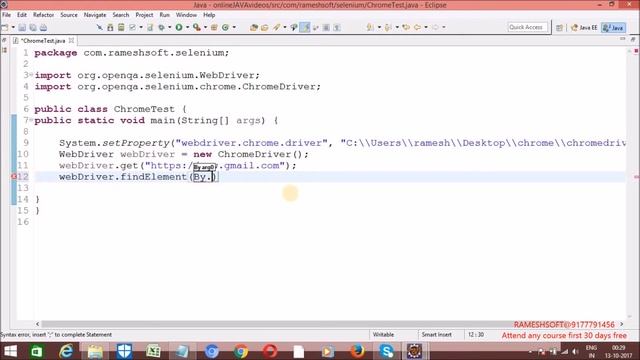The image size is (640, 360).
Task: Click the Open Type toolbar icon
Action: (253, 27)
